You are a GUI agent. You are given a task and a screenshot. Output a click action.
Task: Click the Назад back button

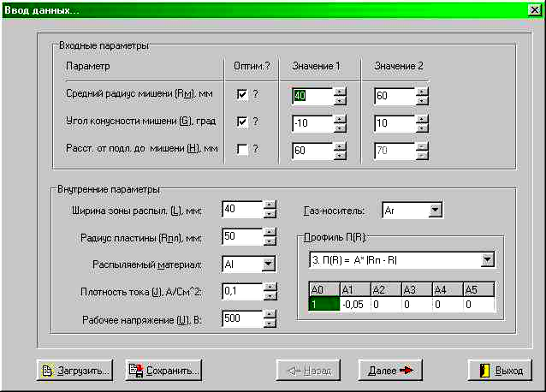point(308,371)
